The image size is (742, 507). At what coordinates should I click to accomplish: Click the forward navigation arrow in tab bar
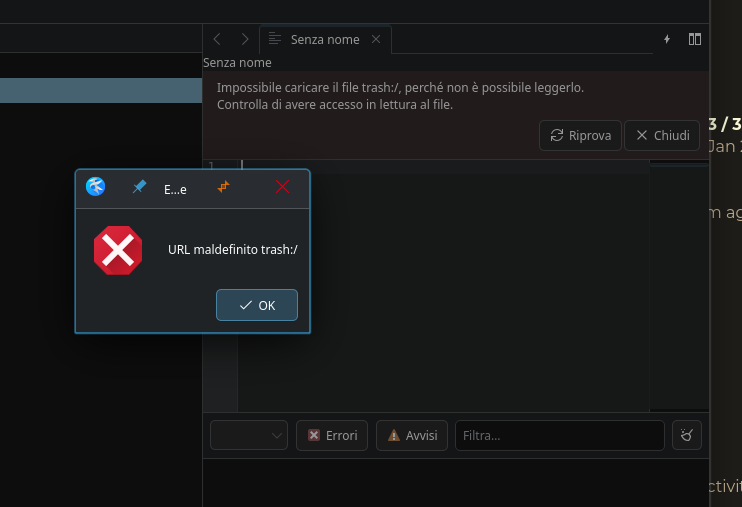click(245, 39)
